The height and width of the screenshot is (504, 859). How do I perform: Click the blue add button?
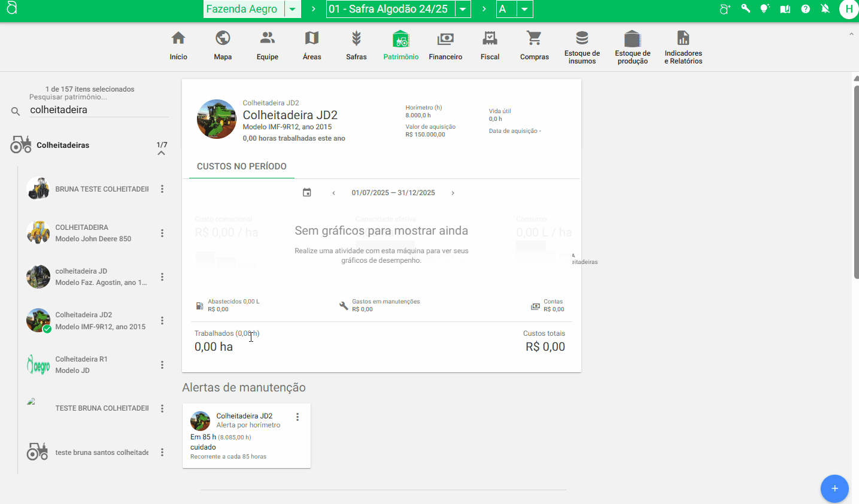(834, 488)
